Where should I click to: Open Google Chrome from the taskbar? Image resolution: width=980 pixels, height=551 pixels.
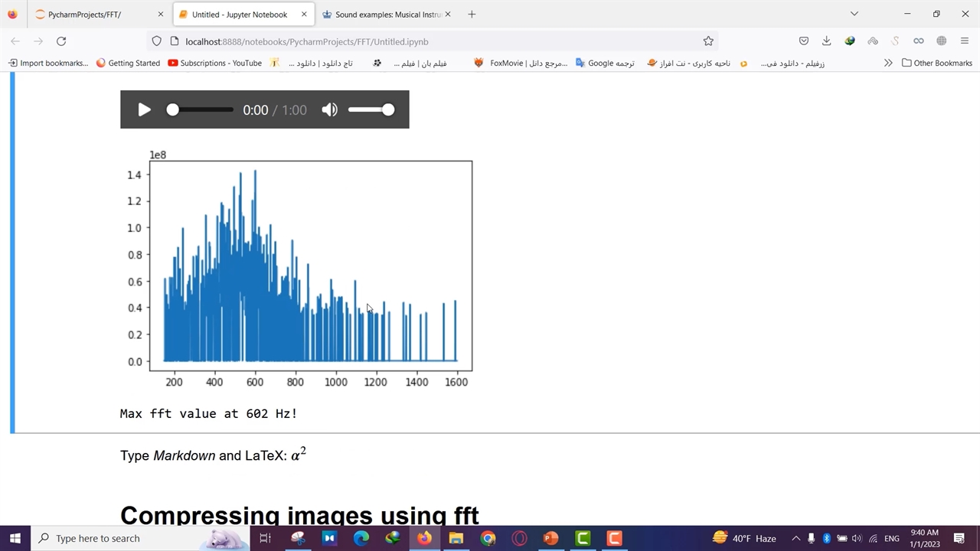(488, 538)
